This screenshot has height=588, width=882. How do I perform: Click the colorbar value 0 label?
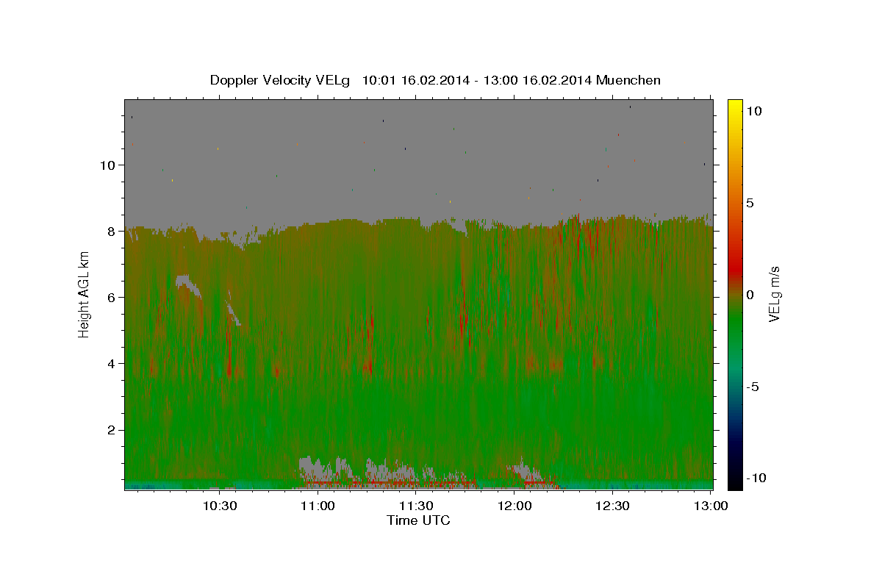coord(749,295)
